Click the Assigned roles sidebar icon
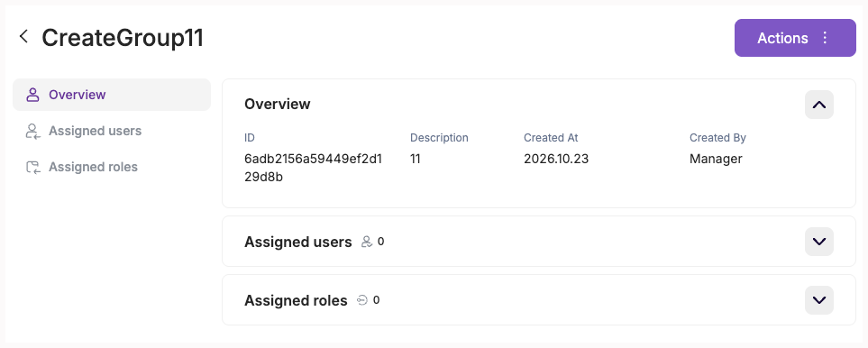The height and width of the screenshot is (348, 868). 33,167
